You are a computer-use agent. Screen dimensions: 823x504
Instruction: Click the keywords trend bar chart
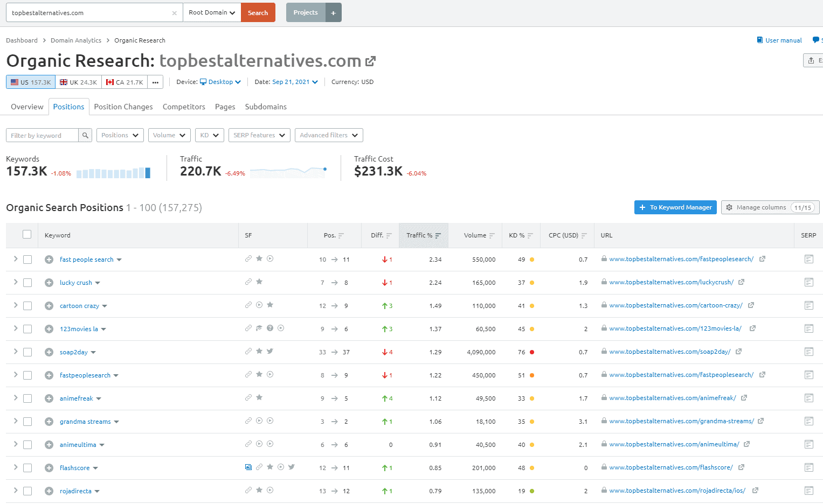113,173
